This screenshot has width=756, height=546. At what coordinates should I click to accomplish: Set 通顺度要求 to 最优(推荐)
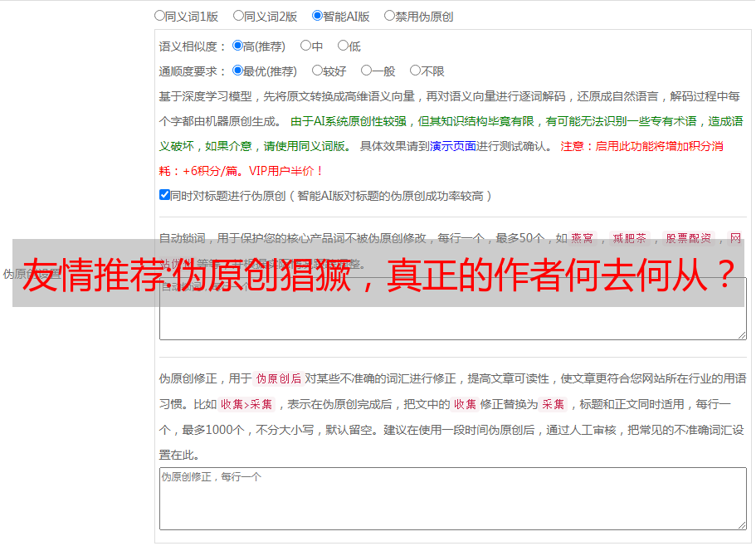pyautogui.click(x=237, y=71)
